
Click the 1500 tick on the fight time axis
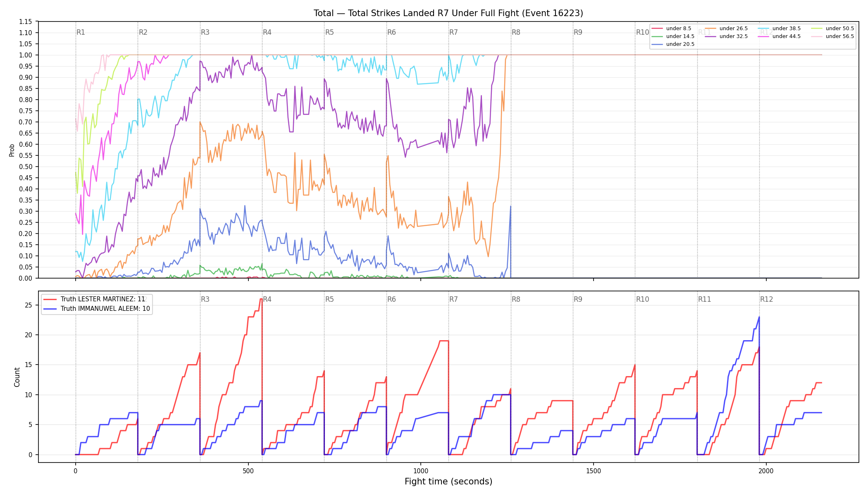point(594,471)
